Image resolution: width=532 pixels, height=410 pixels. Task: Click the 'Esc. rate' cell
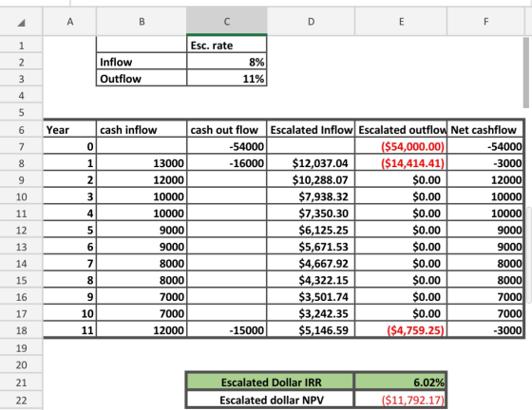[x=227, y=45]
